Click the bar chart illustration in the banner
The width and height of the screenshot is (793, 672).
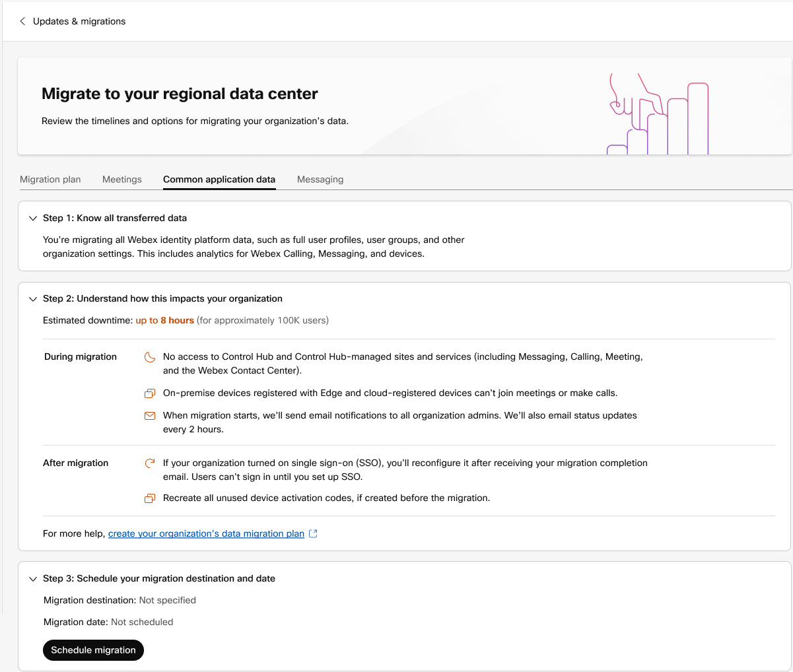tap(658, 114)
